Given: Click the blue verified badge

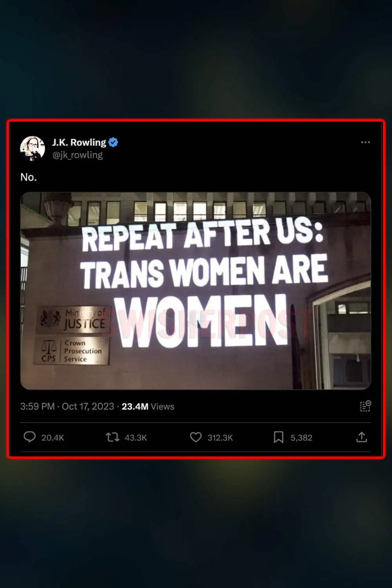Looking at the screenshot, I should pos(113,142).
